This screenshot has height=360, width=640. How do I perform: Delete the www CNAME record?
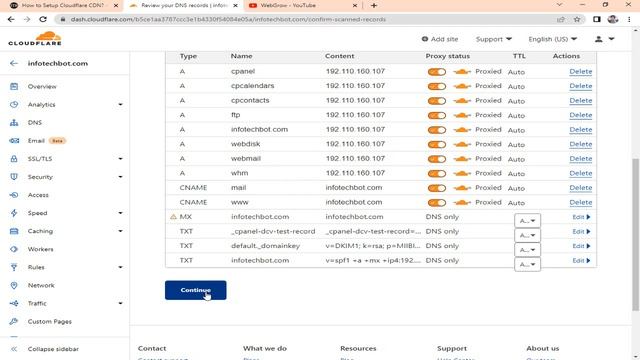(580, 202)
